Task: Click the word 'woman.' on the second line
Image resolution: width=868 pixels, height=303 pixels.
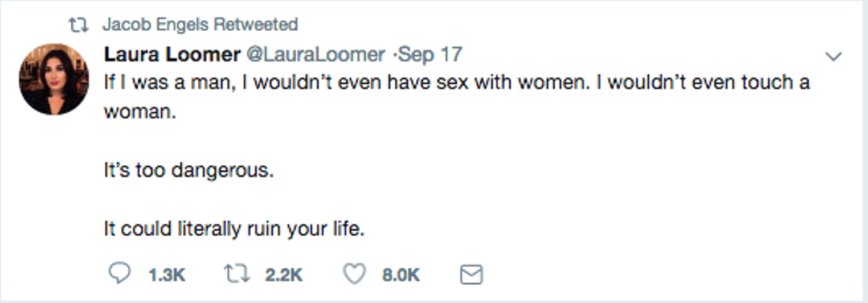Action: point(140,112)
